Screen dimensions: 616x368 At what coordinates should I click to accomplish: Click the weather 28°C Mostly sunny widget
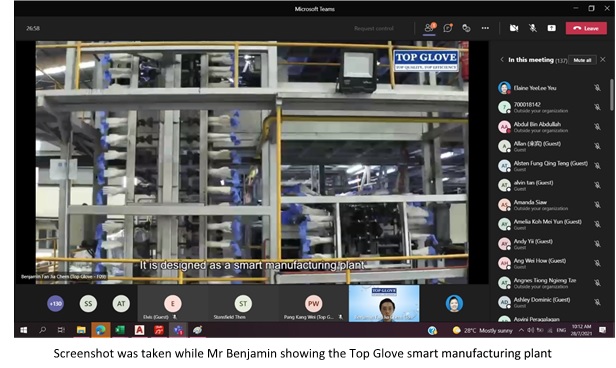(x=482, y=331)
